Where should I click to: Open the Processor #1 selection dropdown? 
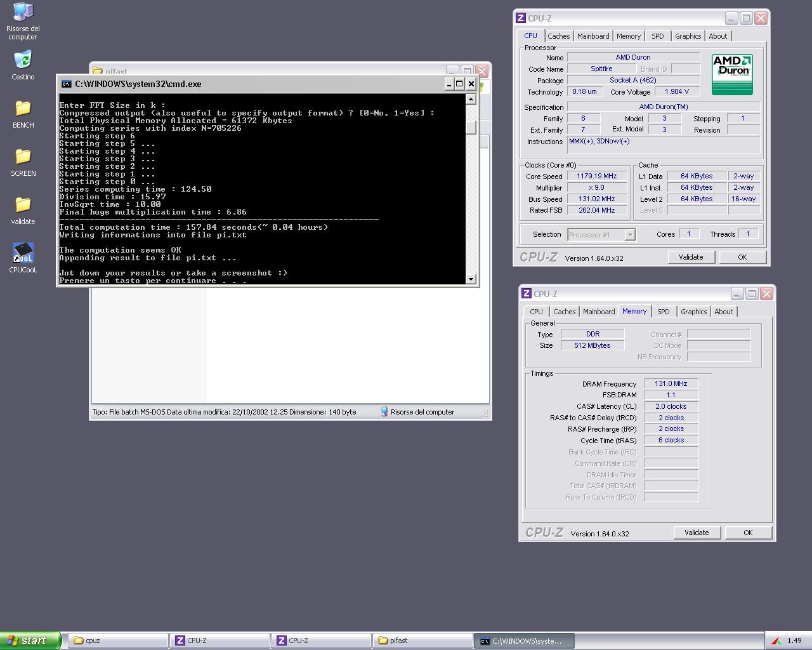pos(630,235)
